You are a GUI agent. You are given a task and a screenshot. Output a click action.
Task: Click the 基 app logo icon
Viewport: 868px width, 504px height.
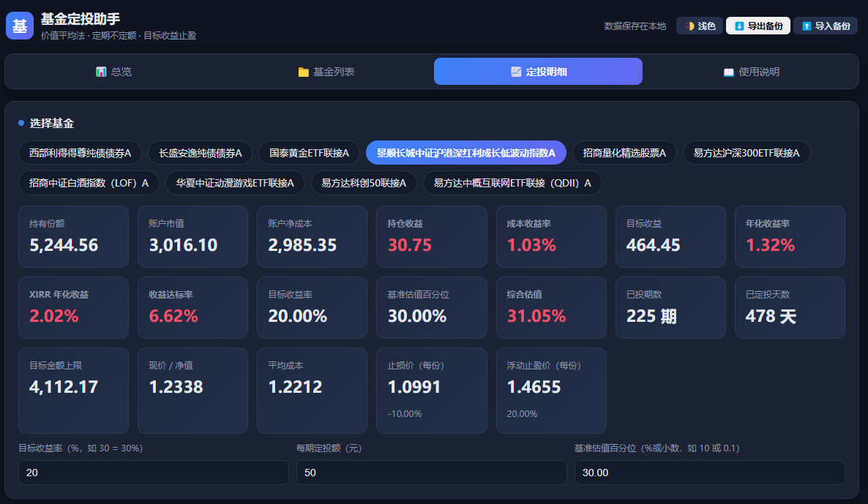tap(20, 26)
